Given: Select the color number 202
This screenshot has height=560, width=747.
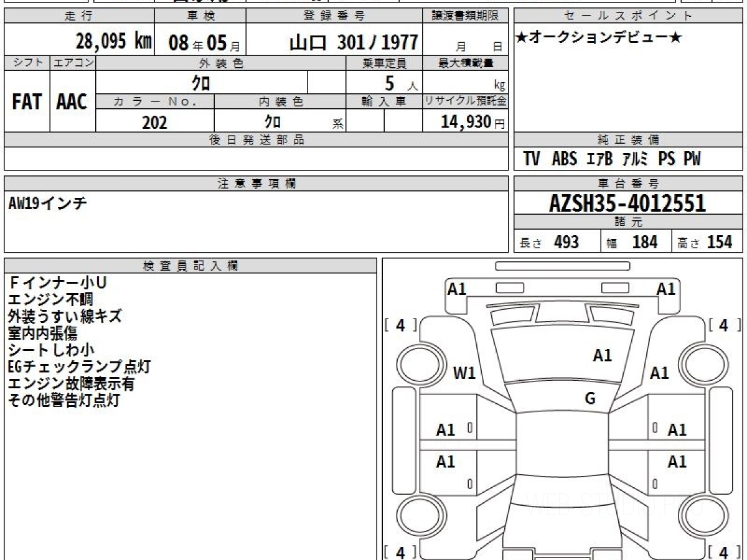Looking at the screenshot, I should pyautogui.click(x=154, y=123).
